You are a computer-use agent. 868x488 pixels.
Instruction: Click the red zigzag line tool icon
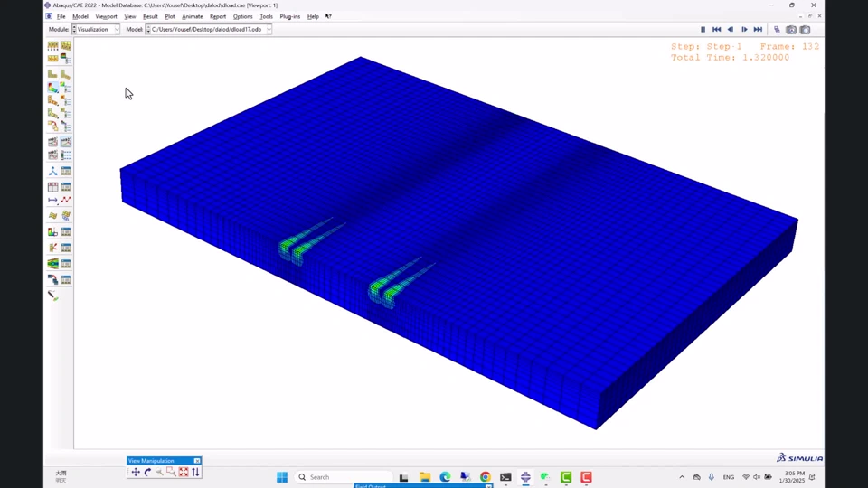[x=66, y=200]
